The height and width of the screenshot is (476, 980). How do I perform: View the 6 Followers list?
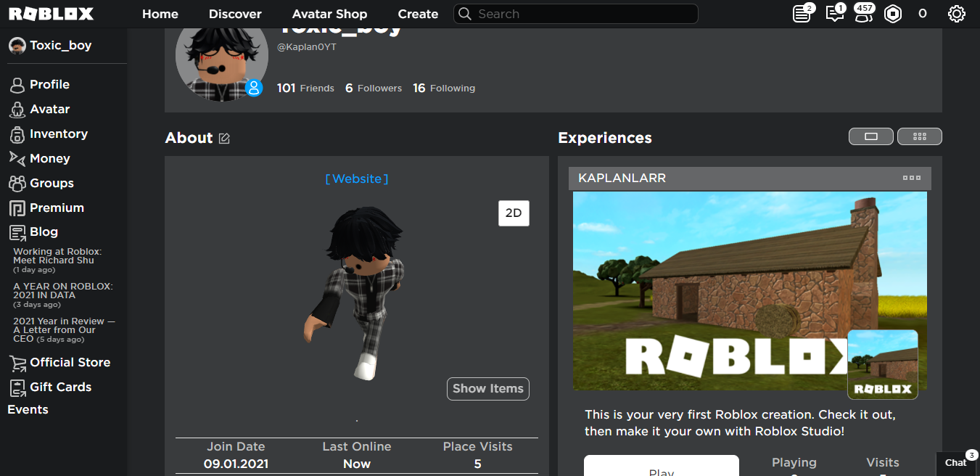click(374, 88)
